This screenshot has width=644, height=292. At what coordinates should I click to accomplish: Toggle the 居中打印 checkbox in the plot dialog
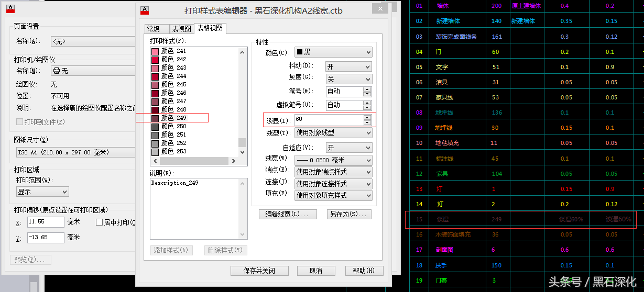pos(100,222)
